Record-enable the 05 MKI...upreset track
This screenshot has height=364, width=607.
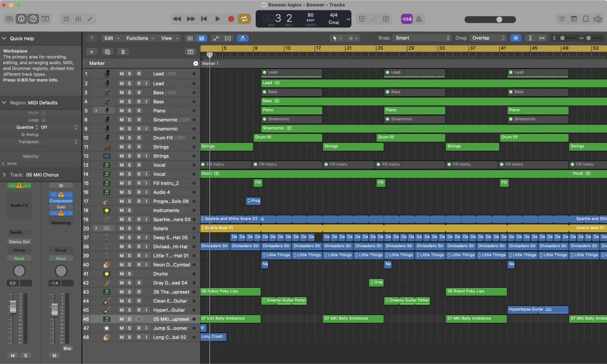coord(139,319)
